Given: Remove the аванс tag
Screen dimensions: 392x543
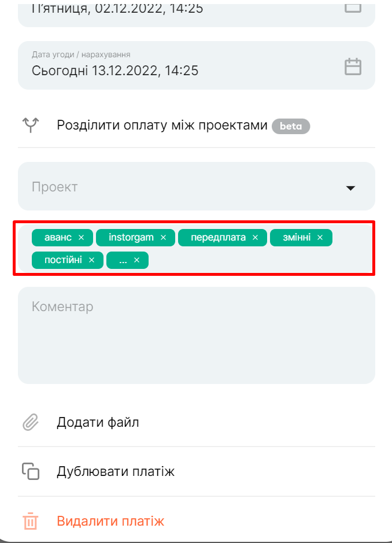Looking at the screenshot, I should tap(82, 238).
